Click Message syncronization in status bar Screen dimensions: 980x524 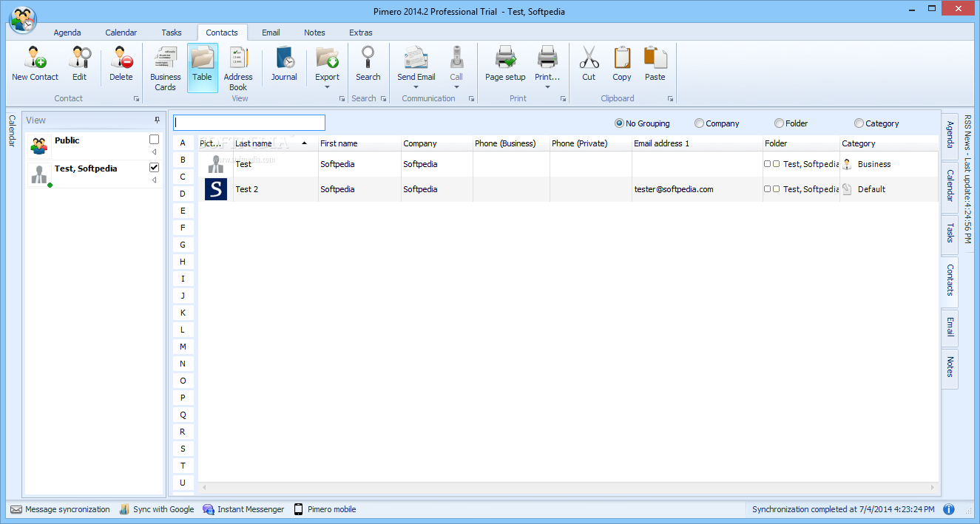tap(60, 509)
